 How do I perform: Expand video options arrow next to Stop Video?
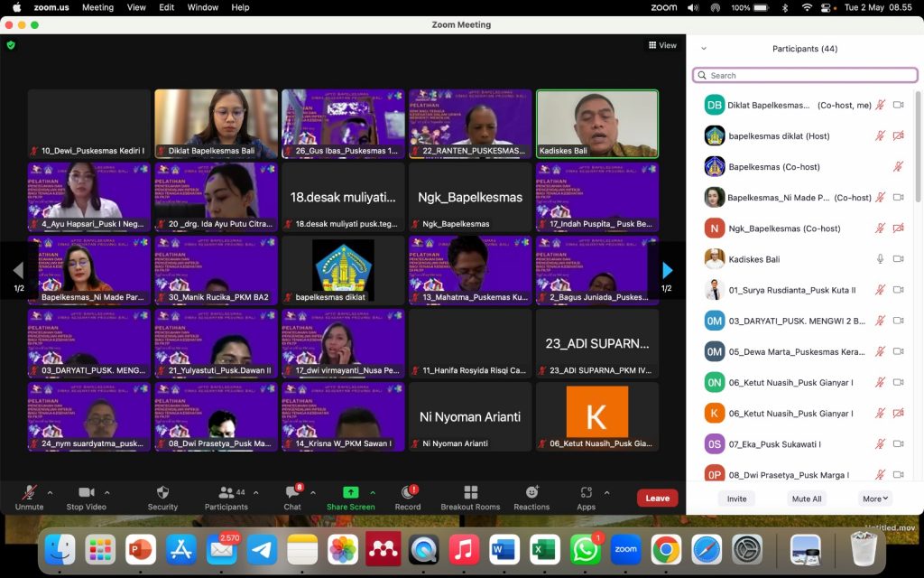107,492
